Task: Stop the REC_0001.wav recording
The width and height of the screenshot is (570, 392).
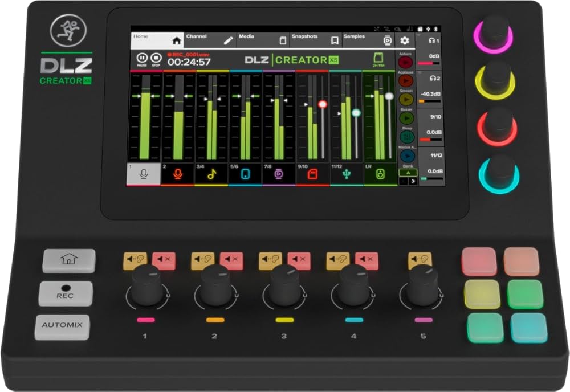Action: (x=156, y=58)
